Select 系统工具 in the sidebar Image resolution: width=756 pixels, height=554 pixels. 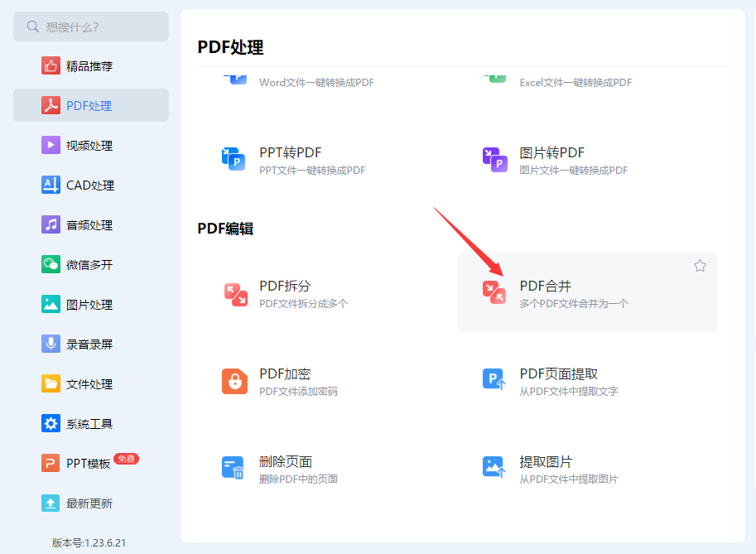(x=91, y=423)
